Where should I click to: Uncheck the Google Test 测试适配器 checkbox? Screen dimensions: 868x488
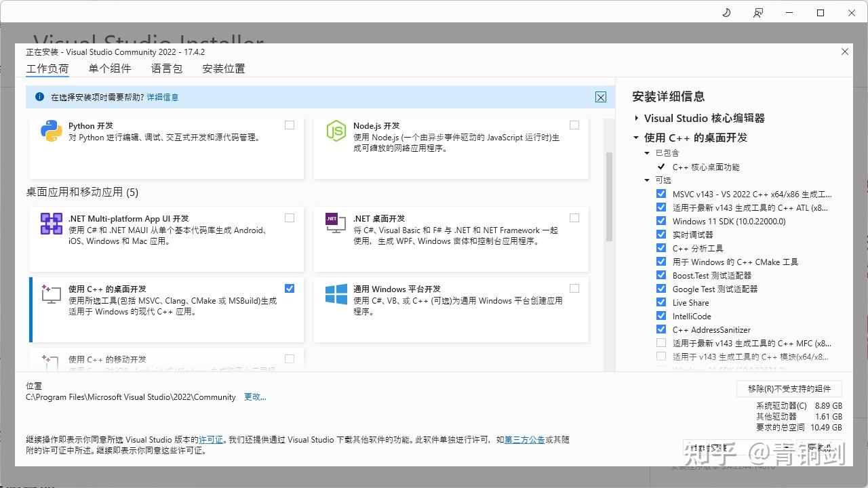(661, 289)
